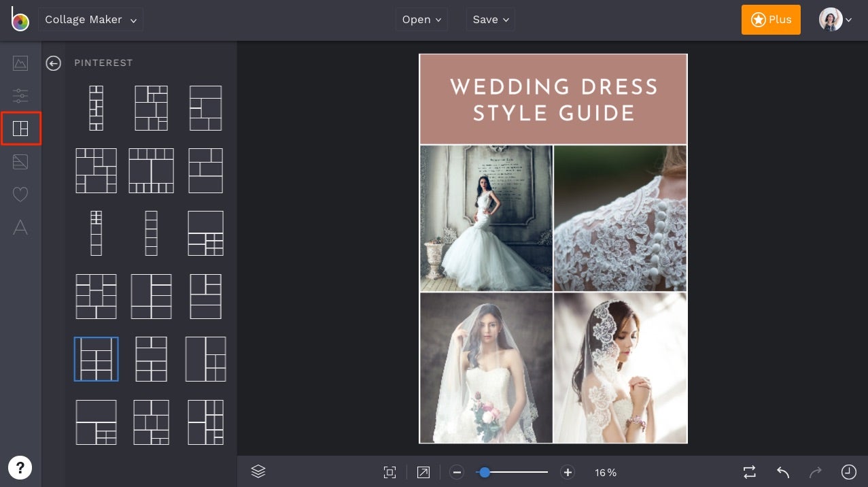Open the Layers panel at bottom left
Viewport: 868px width, 487px height.
[258, 471]
